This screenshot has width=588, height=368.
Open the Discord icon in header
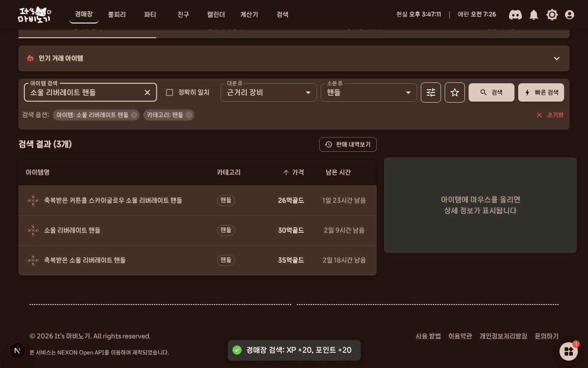point(515,15)
